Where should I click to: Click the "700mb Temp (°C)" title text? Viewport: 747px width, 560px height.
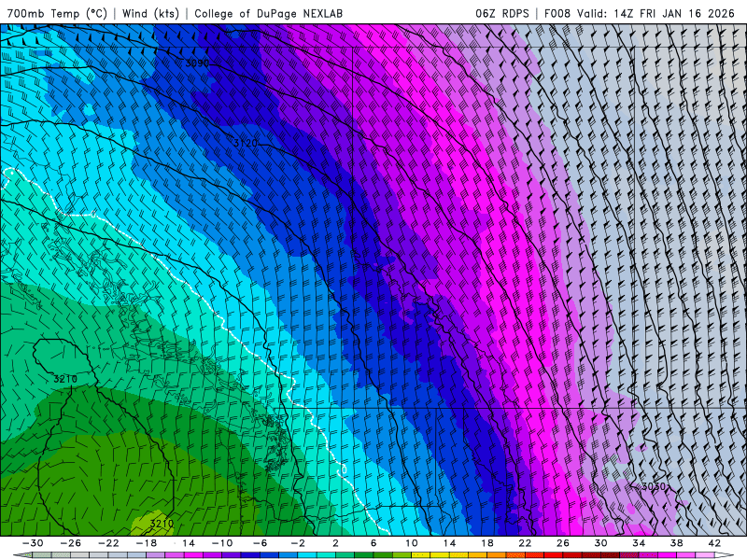coord(57,13)
